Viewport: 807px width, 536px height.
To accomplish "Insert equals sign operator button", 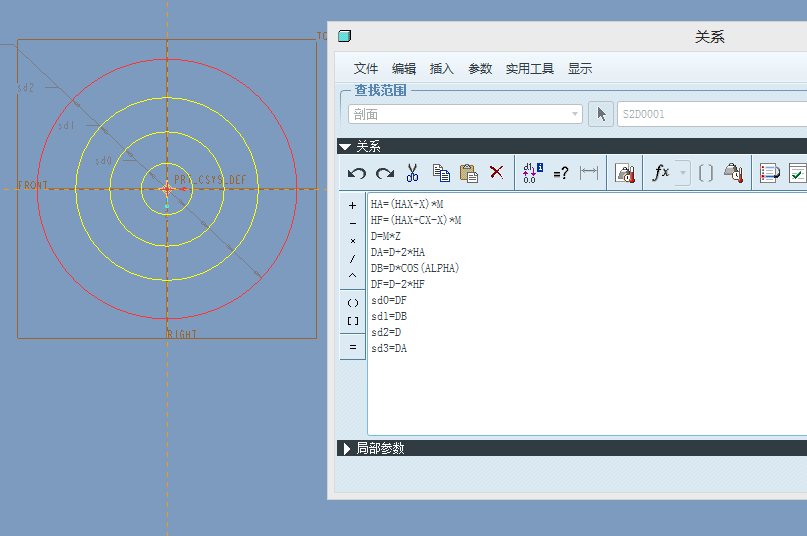I will [x=352, y=347].
